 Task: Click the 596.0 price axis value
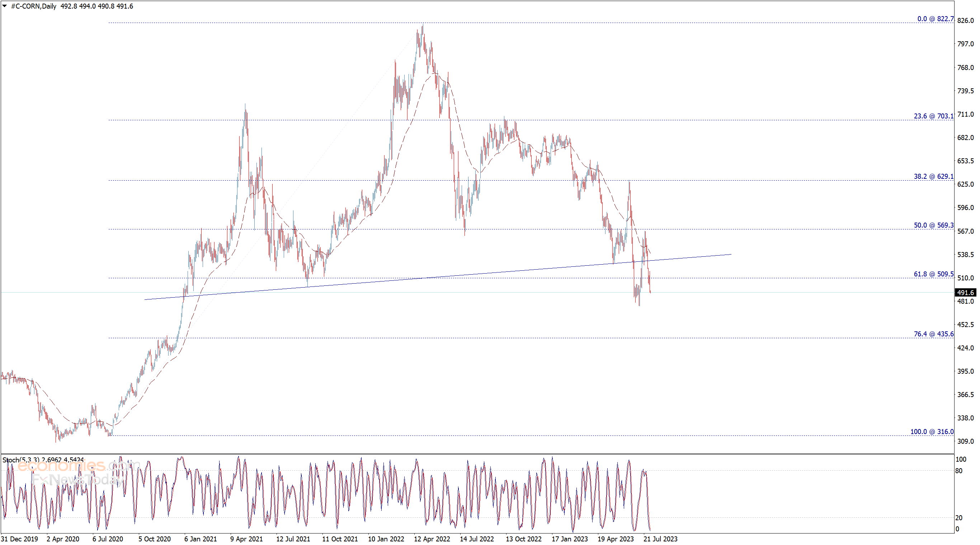pos(965,208)
